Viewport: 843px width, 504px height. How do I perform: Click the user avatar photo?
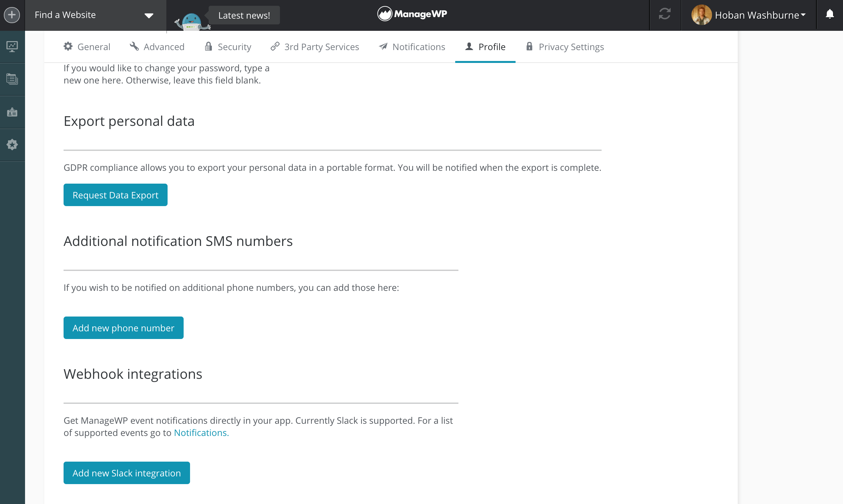[x=701, y=15]
